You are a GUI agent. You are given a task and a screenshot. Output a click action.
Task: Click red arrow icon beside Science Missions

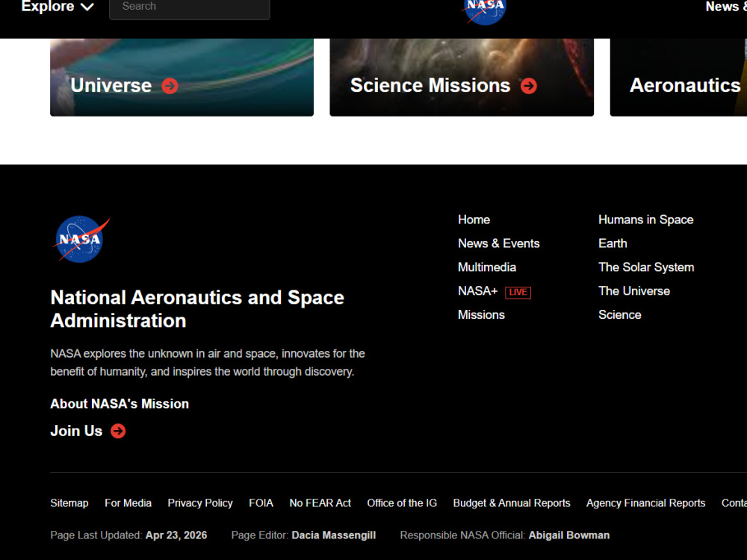pos(529,86)
